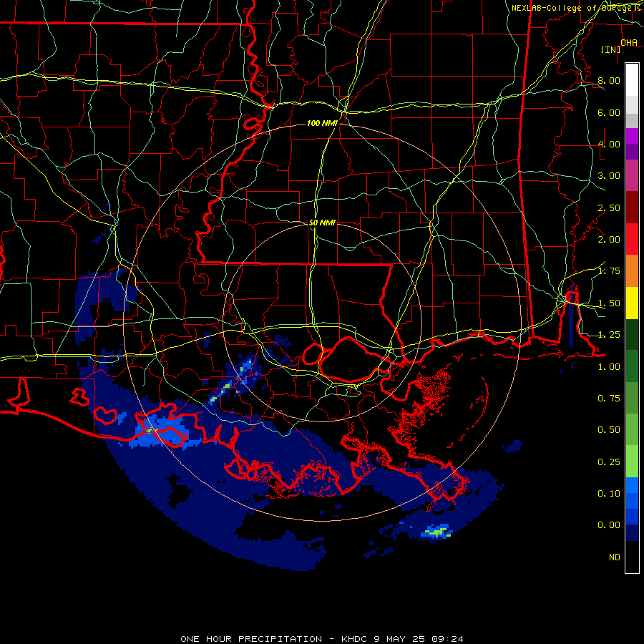Click the 4.00 legend value

[608, 144]
